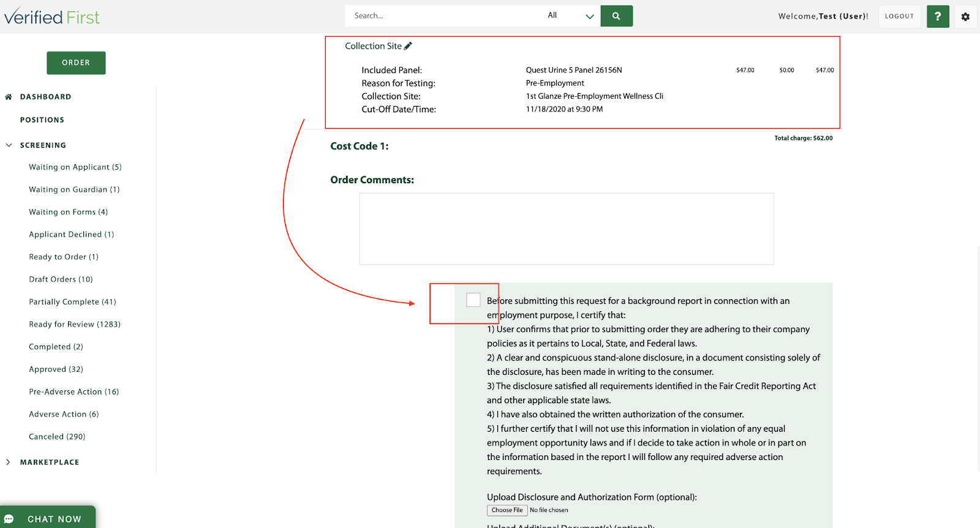Click Choose File for disclosure form

(507, 510)
